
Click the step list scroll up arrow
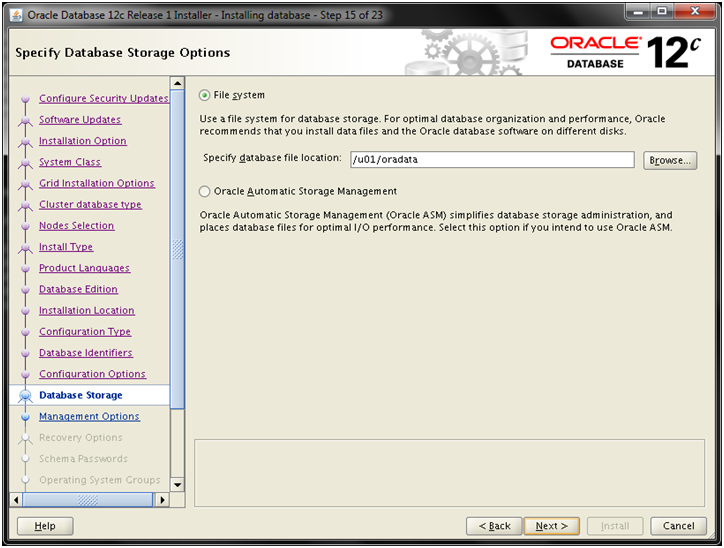point(177,84)
